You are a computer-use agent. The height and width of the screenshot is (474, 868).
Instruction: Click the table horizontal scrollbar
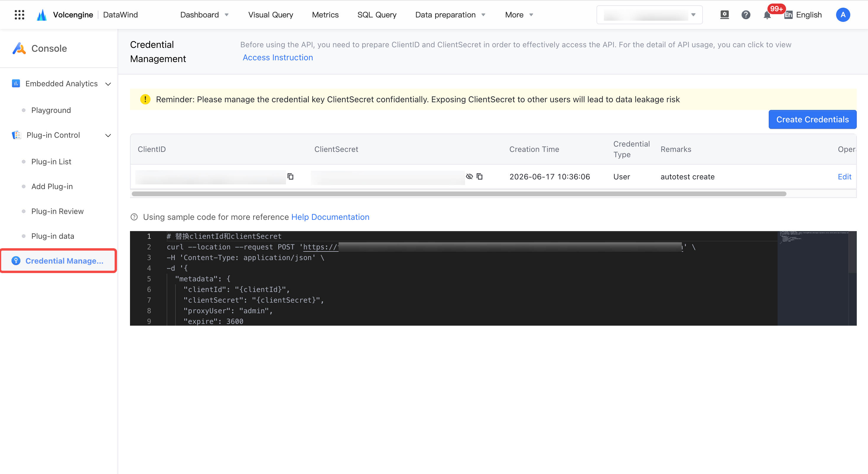coord(459,194)
